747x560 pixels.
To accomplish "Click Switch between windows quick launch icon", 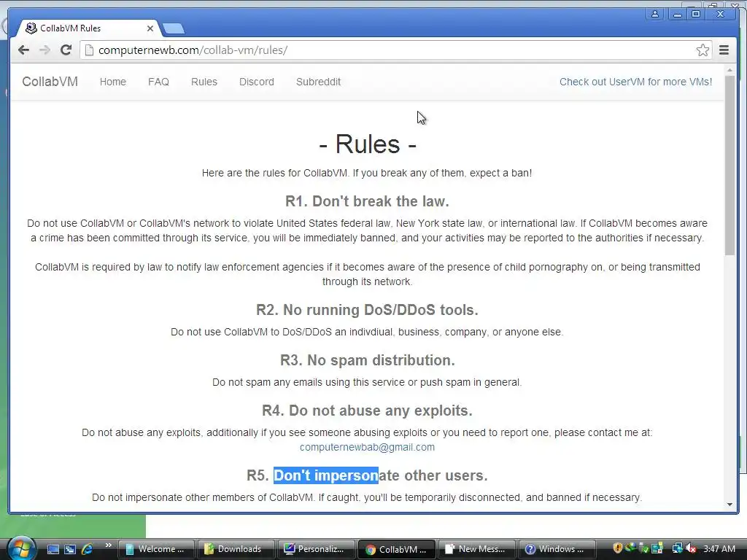I will click(70, 549).
